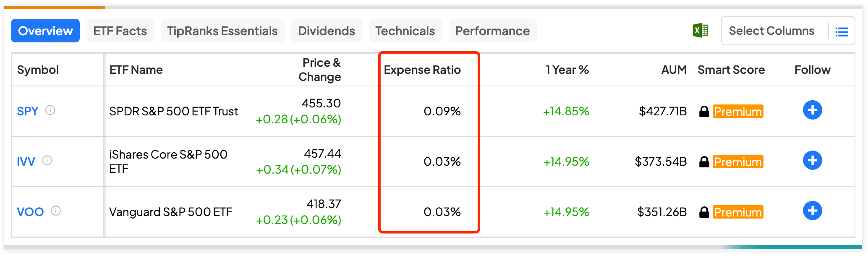Sort by the ETF Name column header
This screenshot has height=271, width=868.
click(136, 70)
